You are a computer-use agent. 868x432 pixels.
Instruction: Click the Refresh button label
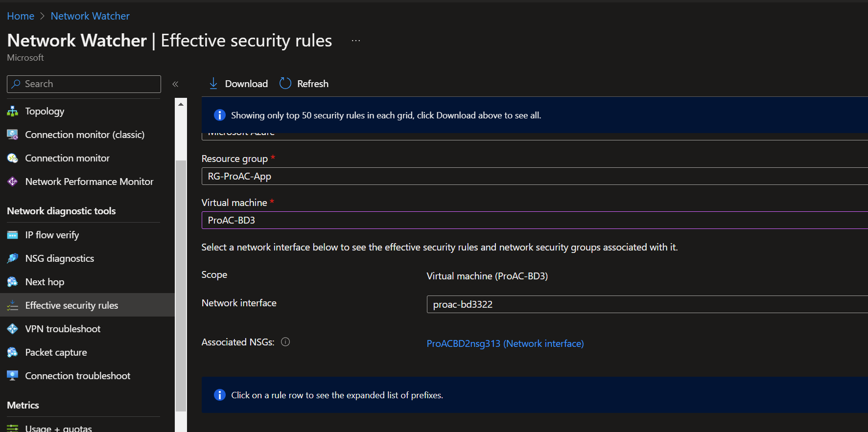[x=313, y=84]
